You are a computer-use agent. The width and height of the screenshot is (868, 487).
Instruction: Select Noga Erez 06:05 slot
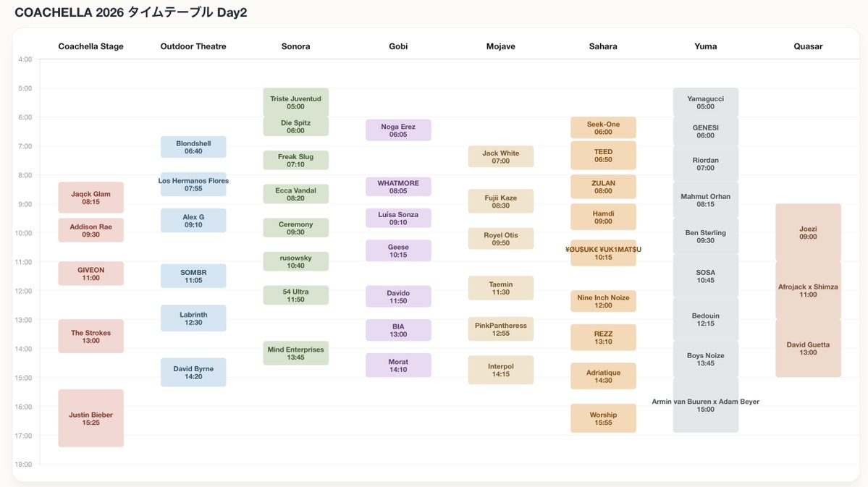point(398,130)
